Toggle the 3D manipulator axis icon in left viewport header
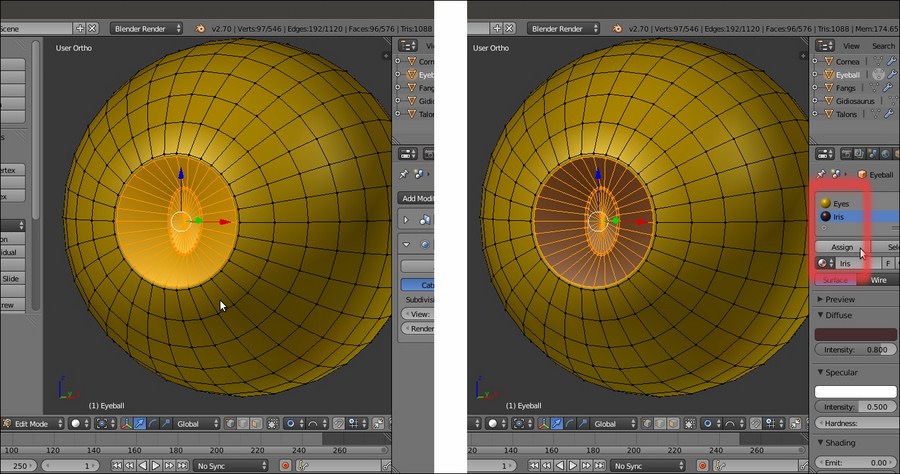This screenshot has height=474, width=900. pyautogui.click(x=127, y=424)
